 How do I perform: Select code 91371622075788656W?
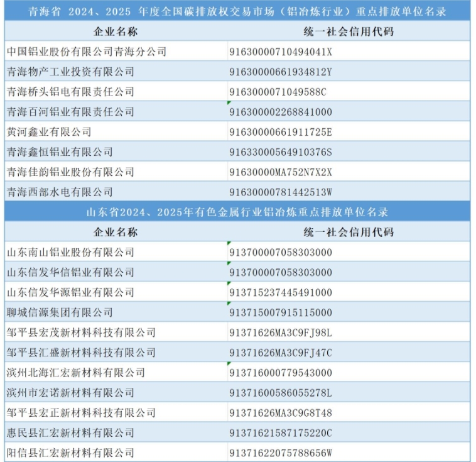point(349,453)
